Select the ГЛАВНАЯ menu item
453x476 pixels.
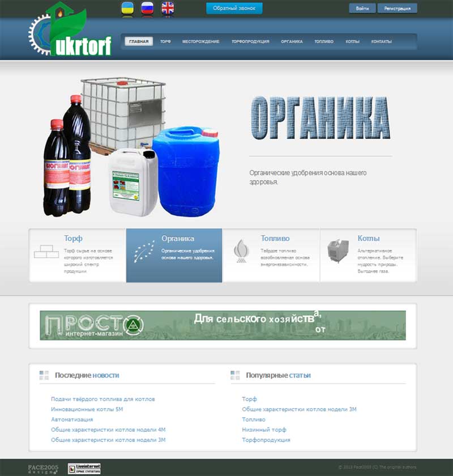[x=139, y=41]
